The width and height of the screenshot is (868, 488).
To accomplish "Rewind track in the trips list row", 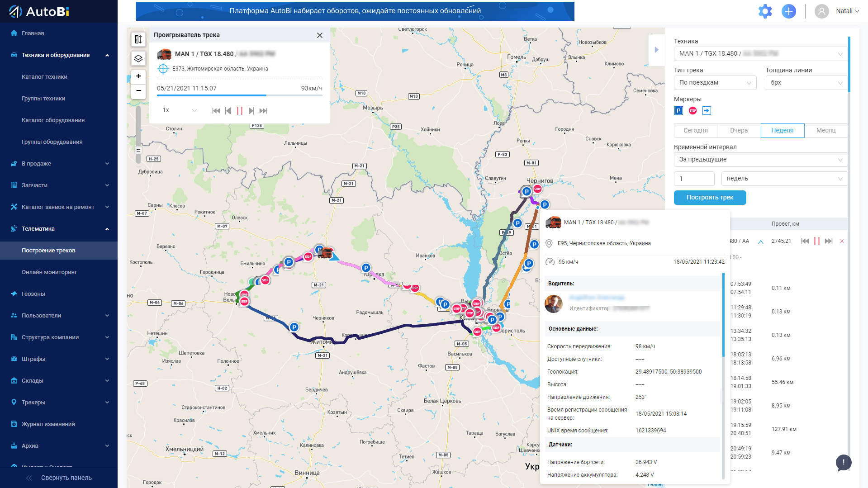I will (805, 241).
